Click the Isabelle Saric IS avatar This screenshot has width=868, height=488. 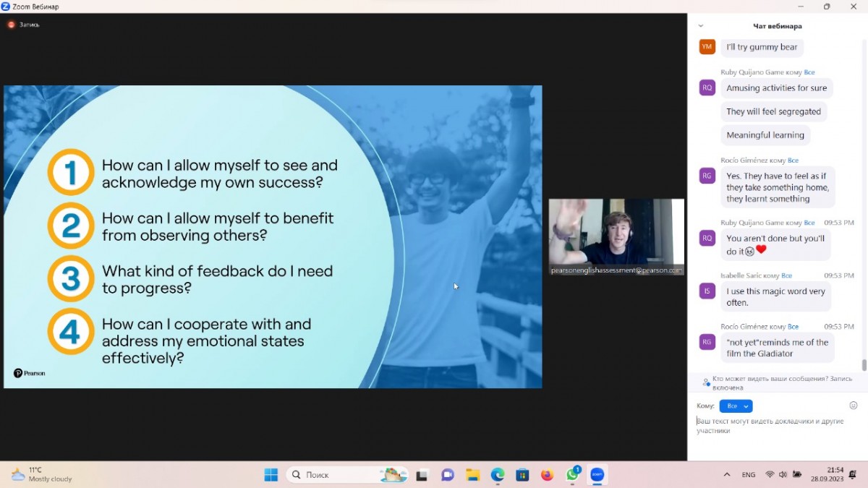(707, 291)
